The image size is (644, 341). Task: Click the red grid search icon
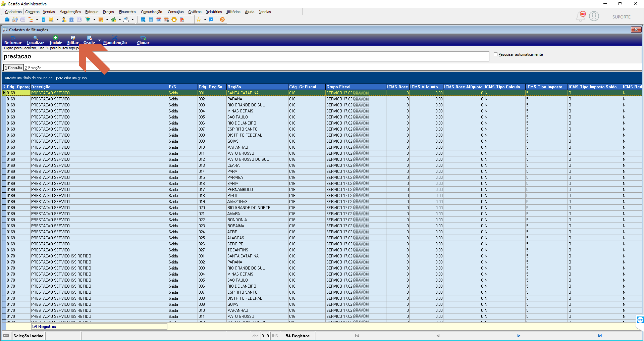(x=182, y=19)
